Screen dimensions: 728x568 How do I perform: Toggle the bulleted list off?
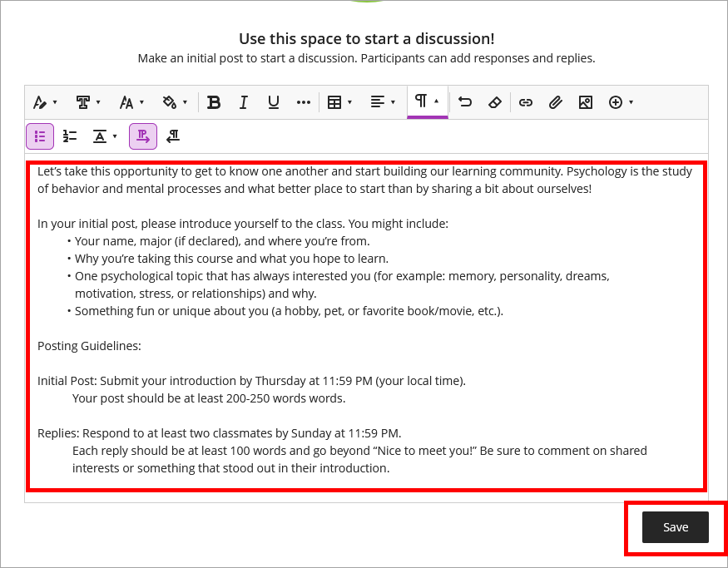click(40, 136)
